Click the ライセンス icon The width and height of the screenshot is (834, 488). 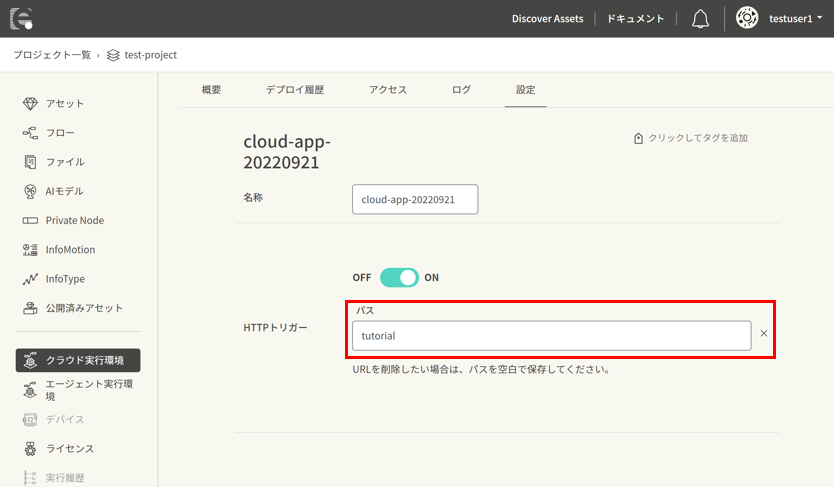30,449
